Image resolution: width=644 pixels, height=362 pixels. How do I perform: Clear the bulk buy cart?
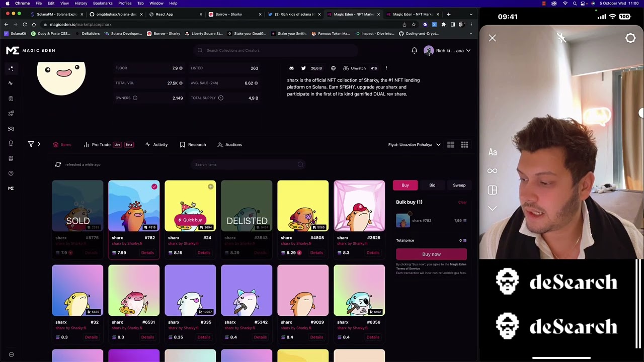[462, 202]
